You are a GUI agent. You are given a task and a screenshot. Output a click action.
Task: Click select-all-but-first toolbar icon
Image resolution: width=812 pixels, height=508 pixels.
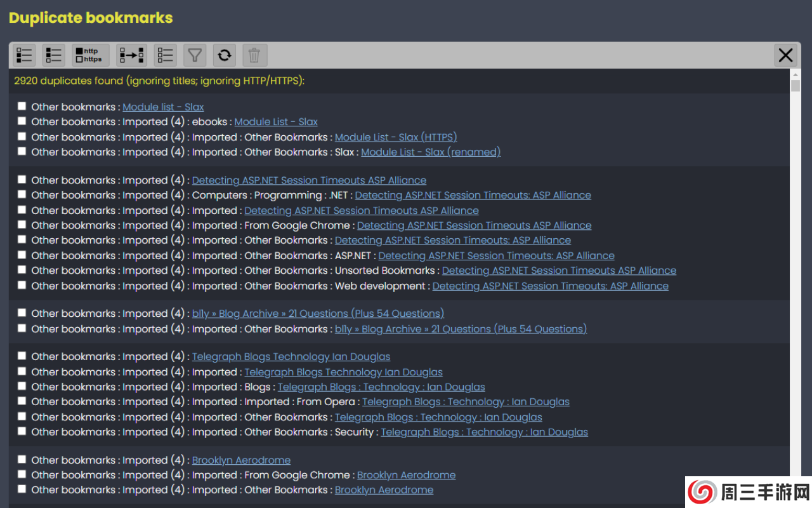coord(25,55)
